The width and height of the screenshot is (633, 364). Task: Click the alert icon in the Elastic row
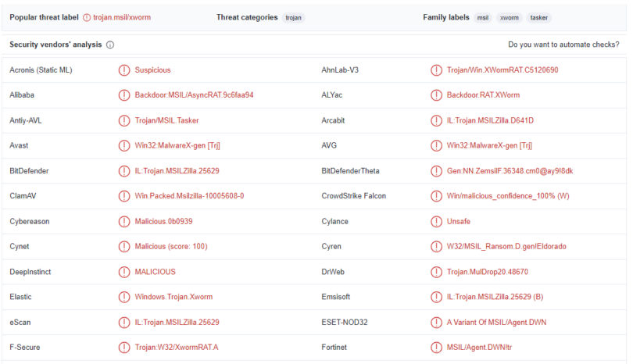[x=124, y=297]
